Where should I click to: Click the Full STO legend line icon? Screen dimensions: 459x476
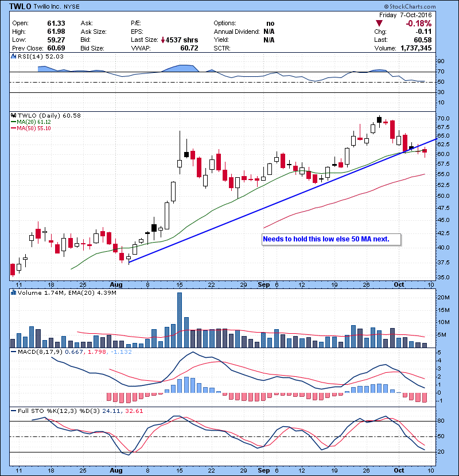pyautogui.click(x=14, y=412)
